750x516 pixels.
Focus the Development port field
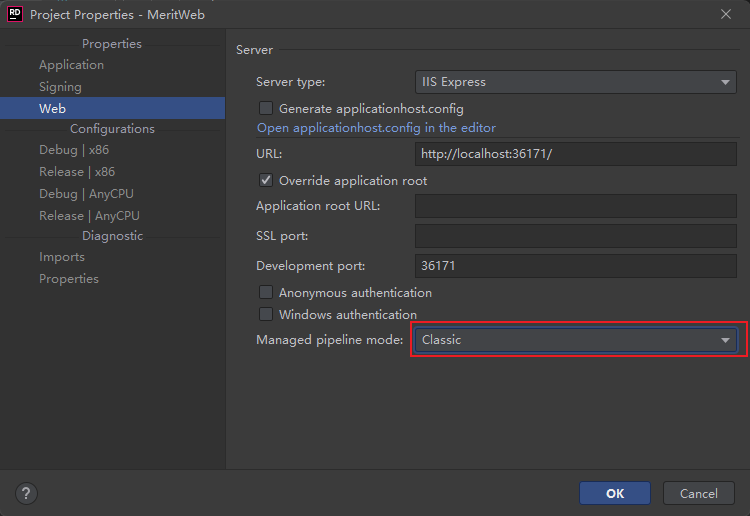[575, 266]
